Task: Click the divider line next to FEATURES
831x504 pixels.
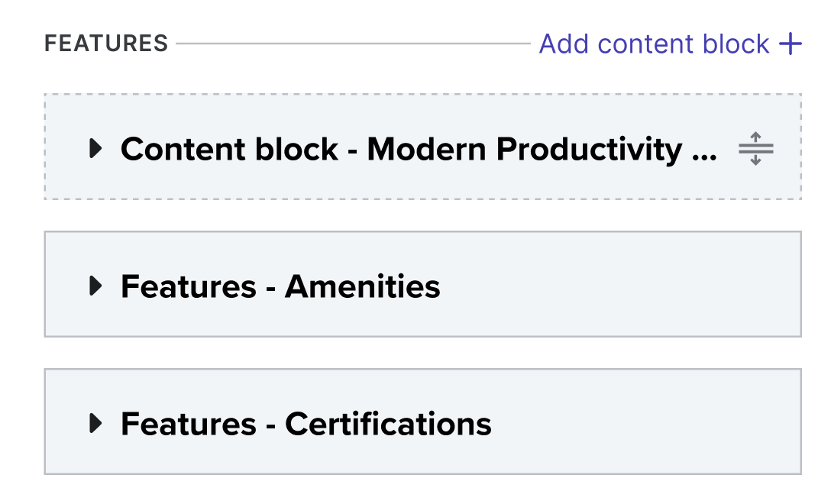Action: pos(351,44)
